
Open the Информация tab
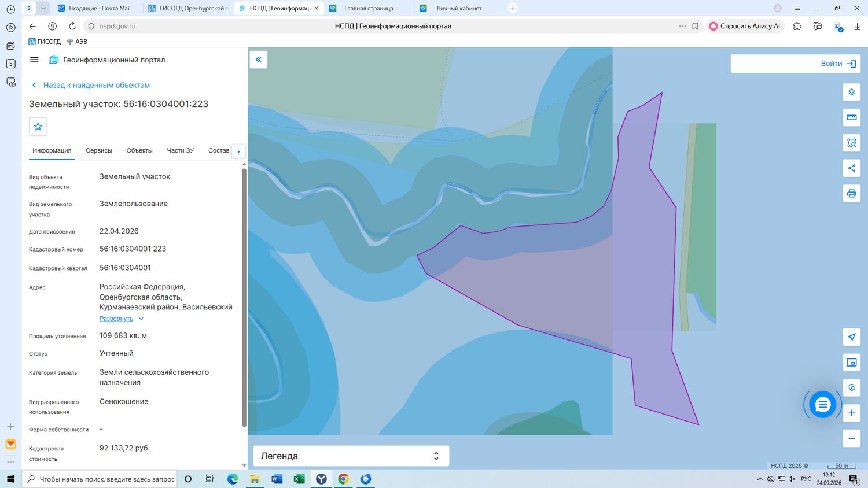click(x=52, y=150)
